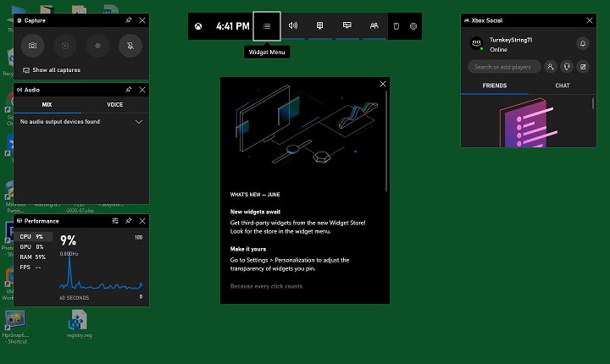
Task: Close the Xbox Social widget
Action: tap(590, 20)
